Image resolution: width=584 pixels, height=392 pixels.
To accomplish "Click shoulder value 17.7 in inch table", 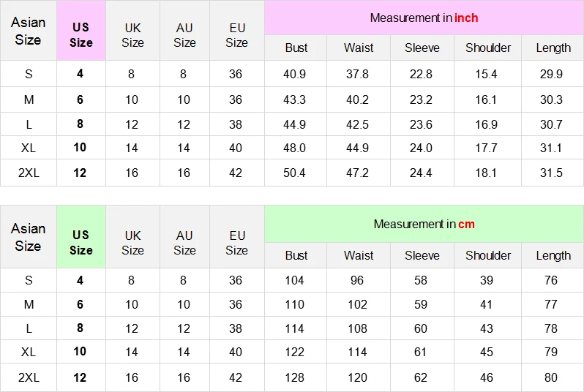I will click(x=487, y=148).
